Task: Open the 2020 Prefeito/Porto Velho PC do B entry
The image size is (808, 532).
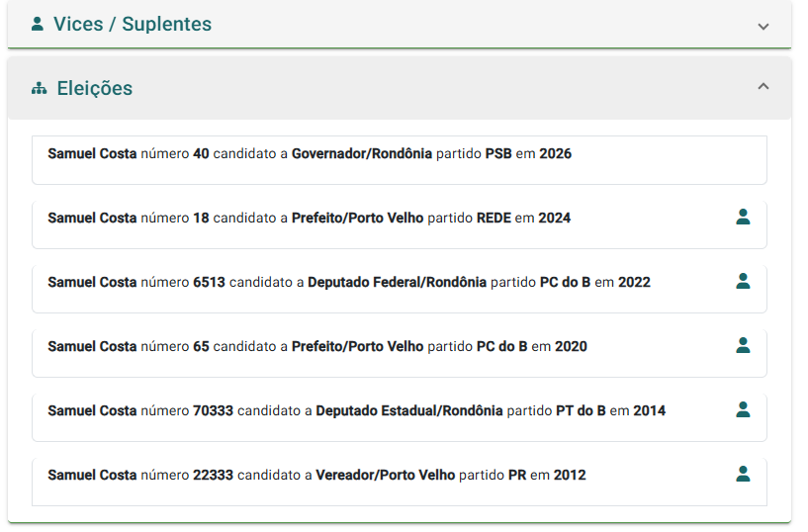Action: [x=400, y=353]
